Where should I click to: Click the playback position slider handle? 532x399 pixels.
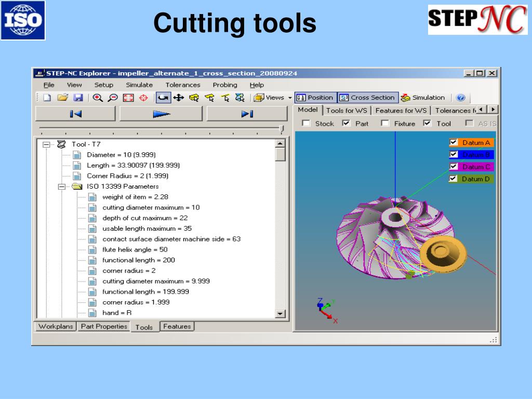coord(281,129)
